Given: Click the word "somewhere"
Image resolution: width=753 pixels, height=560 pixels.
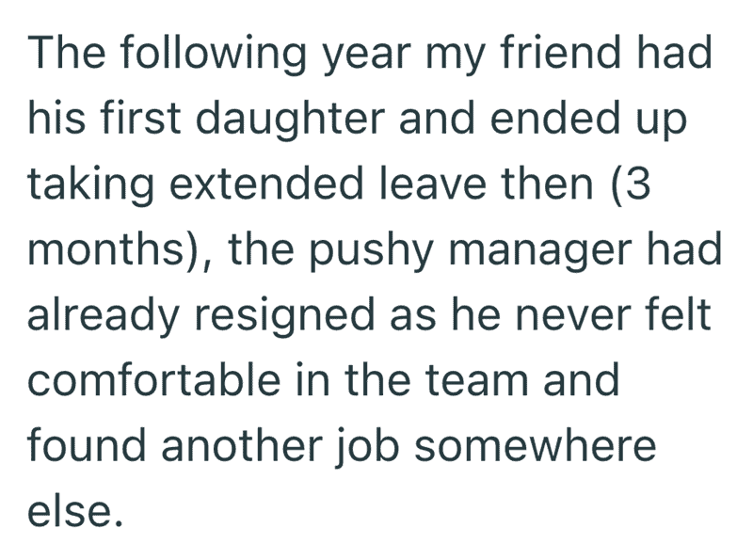Looking at the screenshot, I should (x=535, y=446).
